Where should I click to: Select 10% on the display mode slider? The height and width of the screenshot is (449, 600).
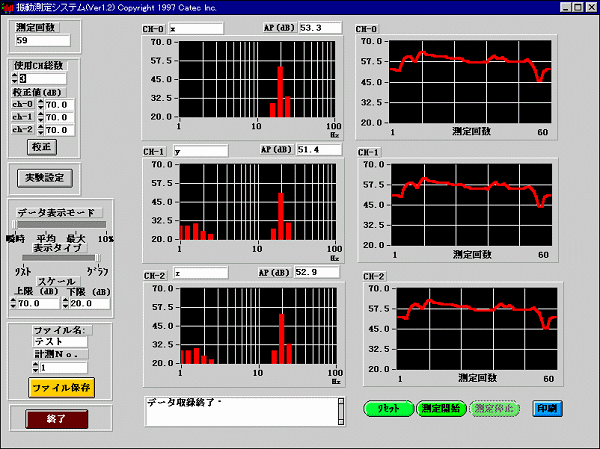(106, 239)
